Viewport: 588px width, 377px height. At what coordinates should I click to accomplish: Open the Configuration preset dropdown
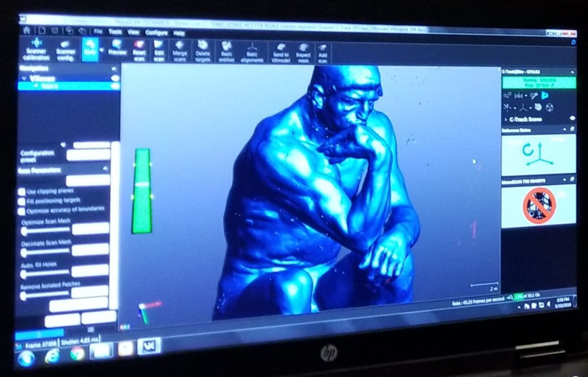[x=88, y=155]
